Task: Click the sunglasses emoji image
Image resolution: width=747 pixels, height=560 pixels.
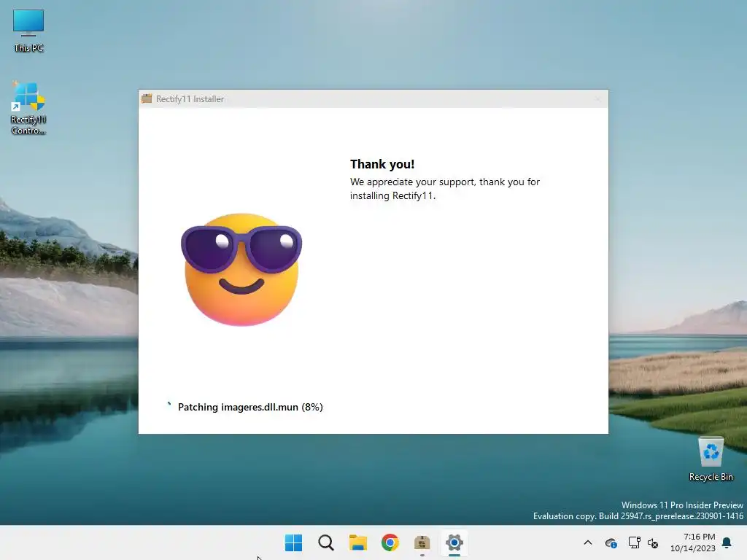Action: (x=241, y=270)
